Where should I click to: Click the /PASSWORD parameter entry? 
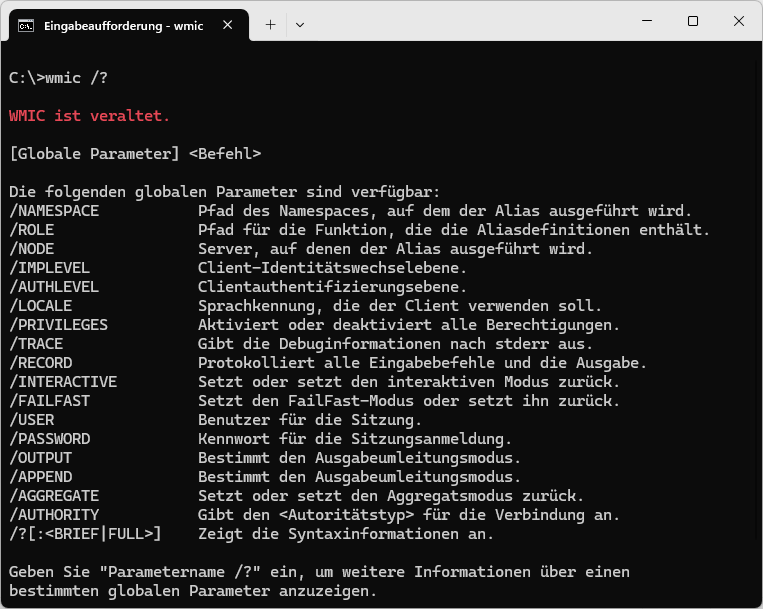coord(49,439)
